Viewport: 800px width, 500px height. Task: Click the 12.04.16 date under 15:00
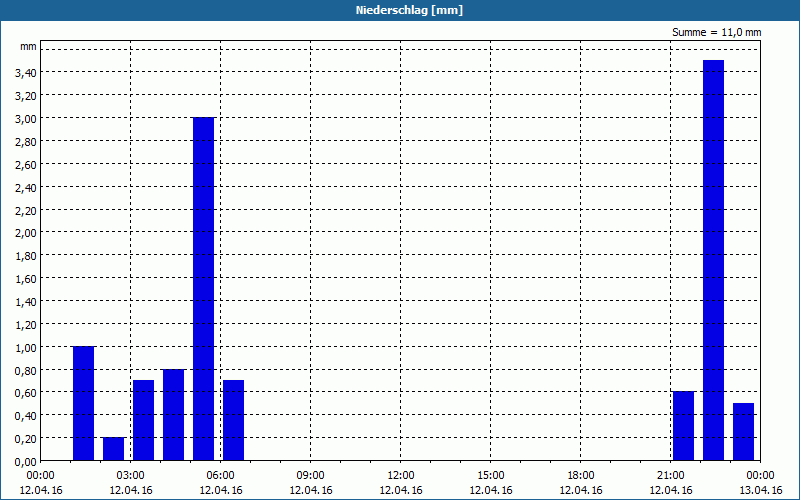coord(491,490)
